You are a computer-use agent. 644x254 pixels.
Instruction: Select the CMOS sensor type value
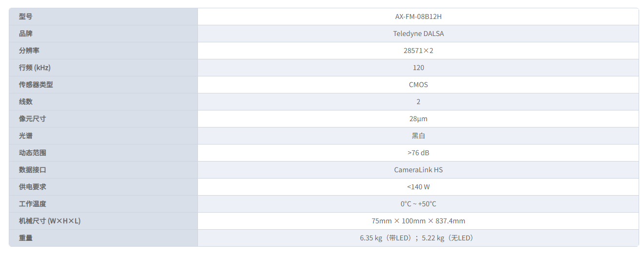[x=418, y=85]
